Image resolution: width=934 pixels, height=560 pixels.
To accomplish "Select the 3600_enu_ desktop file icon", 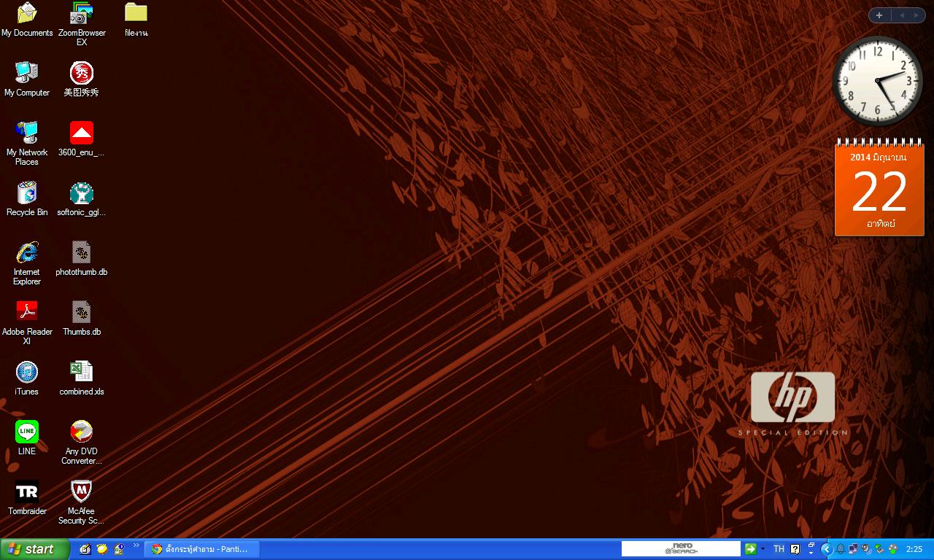I will pyautogui.click(x=82, y=139).
